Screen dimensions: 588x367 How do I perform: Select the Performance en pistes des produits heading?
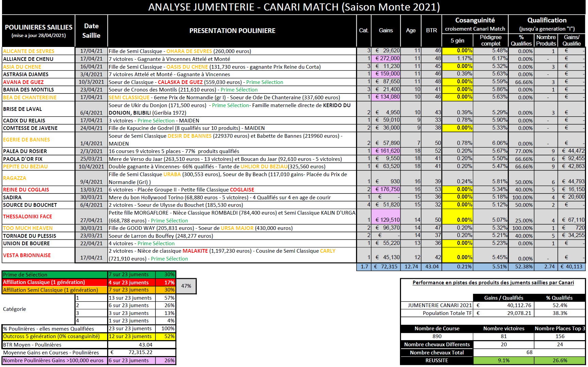[x=493, y=283]
